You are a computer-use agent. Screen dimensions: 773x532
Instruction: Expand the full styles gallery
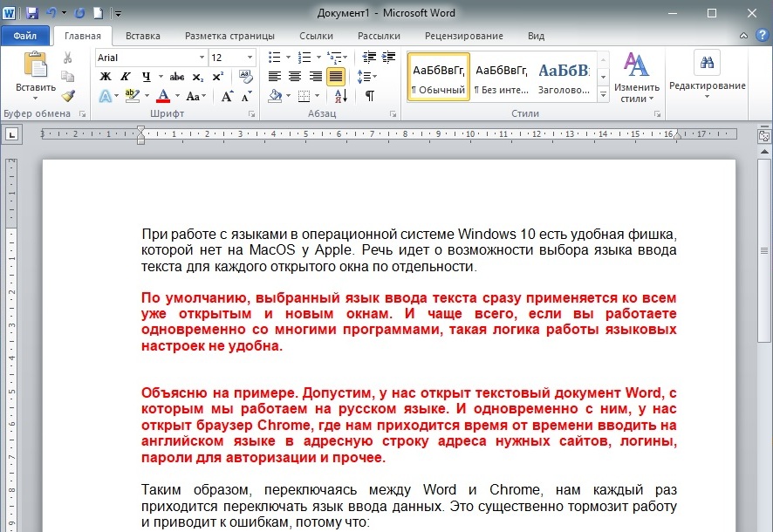coord(603,94)
